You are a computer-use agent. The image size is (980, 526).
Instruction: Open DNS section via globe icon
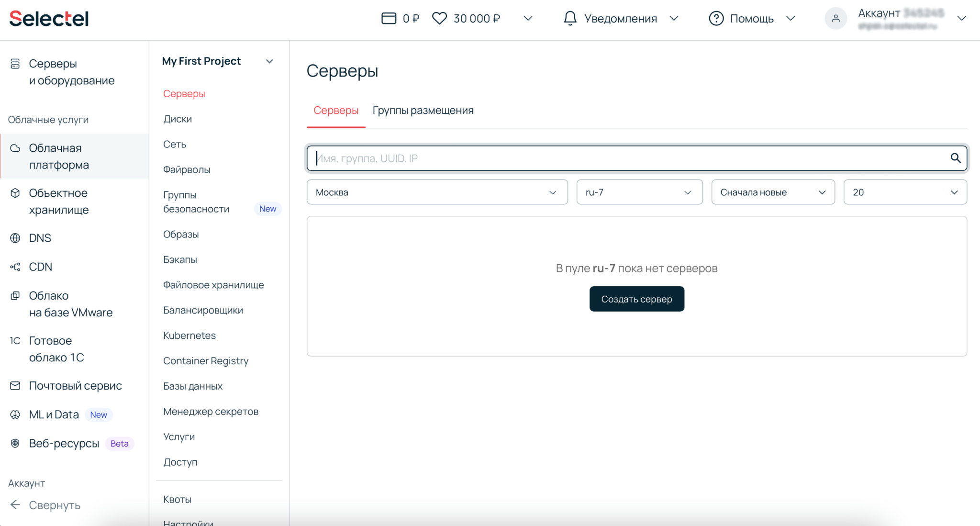(15, 238)
